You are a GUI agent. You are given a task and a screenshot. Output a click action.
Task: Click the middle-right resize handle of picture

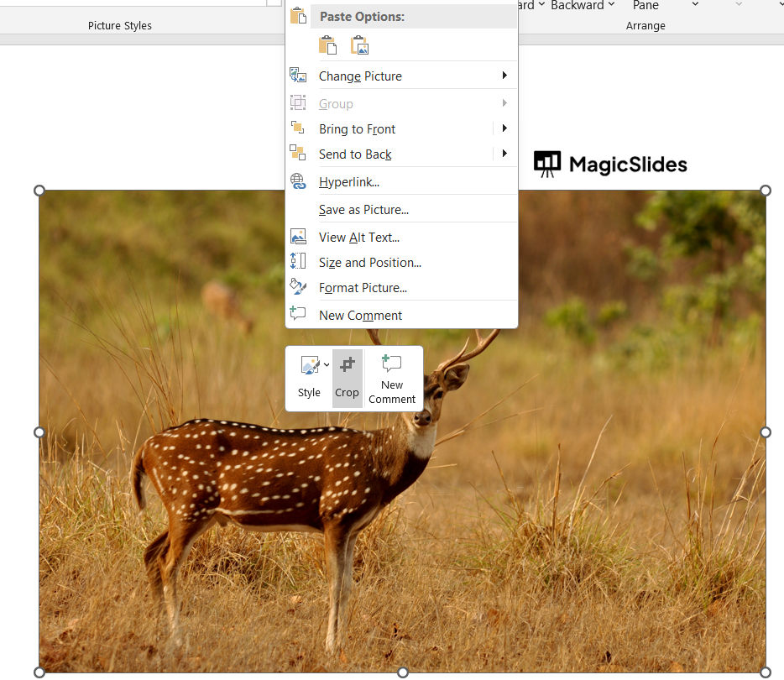pyautogui.click(x=765, y=432)
